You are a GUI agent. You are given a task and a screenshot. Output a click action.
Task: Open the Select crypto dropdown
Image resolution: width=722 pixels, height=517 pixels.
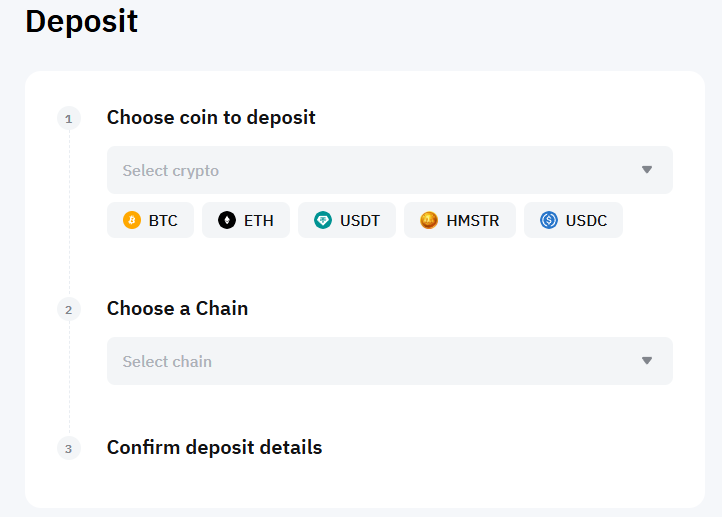coord(390,170)
